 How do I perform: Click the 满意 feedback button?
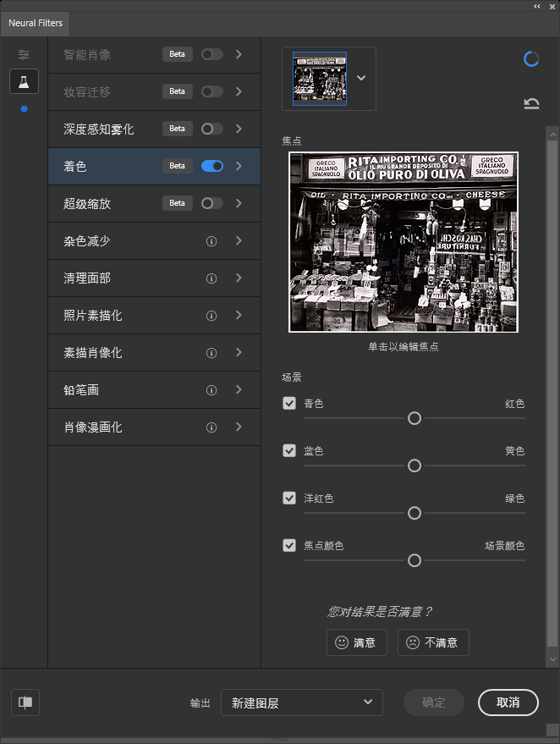[x=357, y=642]
